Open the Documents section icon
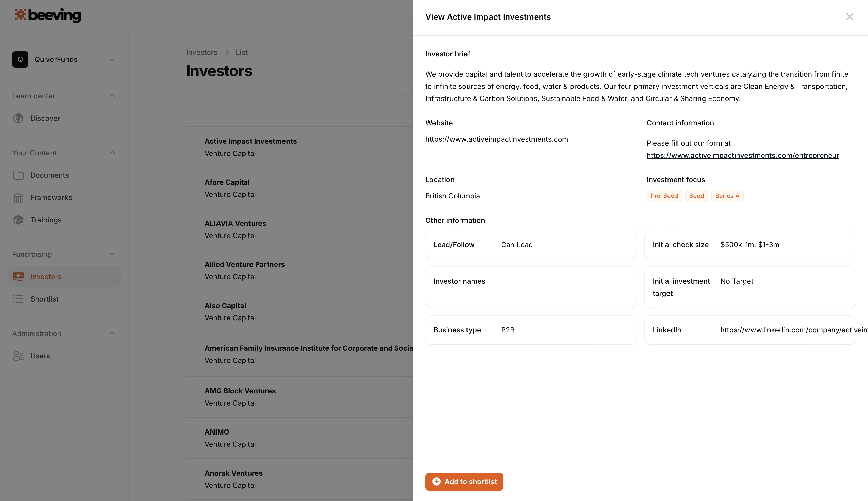The height and width of the screenshot is (501, 868). [18, 175]
